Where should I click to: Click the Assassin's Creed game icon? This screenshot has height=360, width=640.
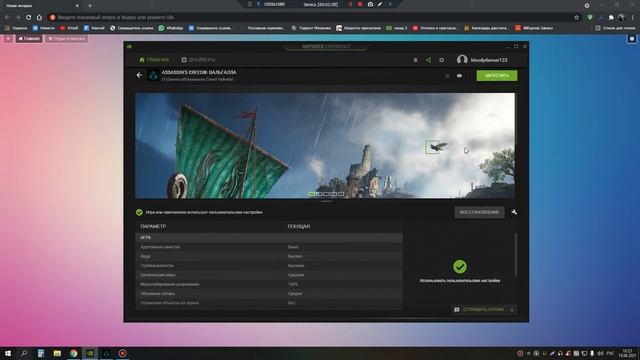tap(153, 76)
